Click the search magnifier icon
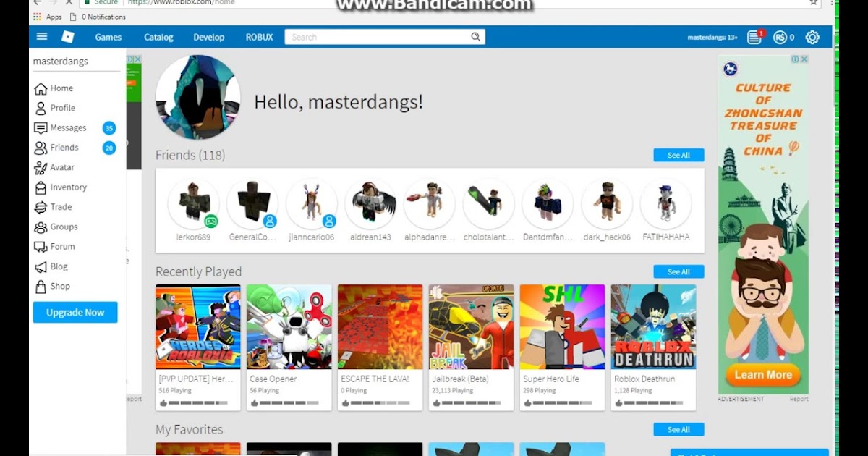868x456 pixels. tap(475, 37)
